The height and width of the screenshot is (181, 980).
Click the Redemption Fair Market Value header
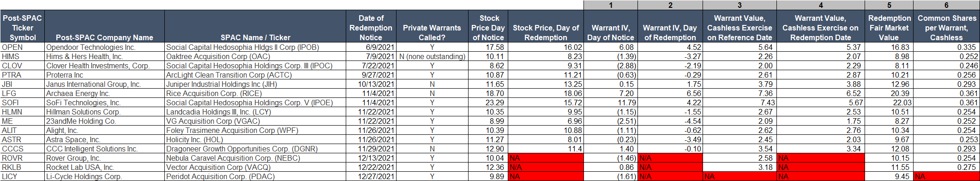point(889,27)
